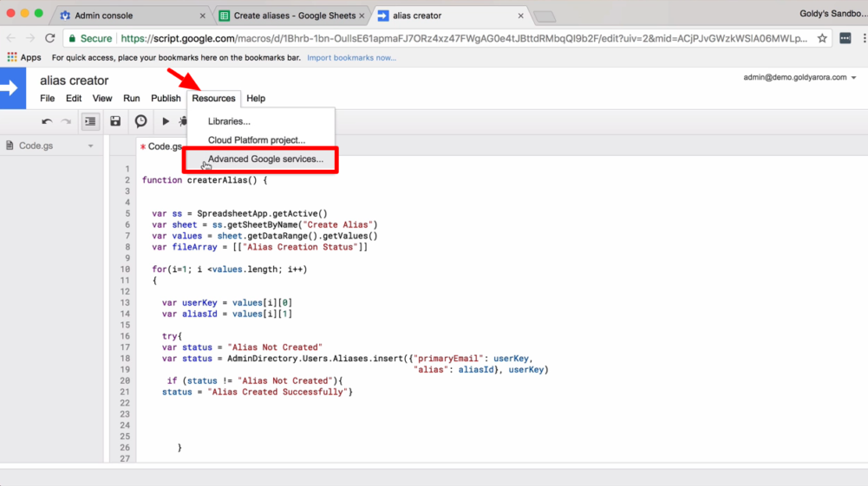
Task: Choose Cloud Platform project... menu entry
Action: pyautogui.click(x=261, y=139)
